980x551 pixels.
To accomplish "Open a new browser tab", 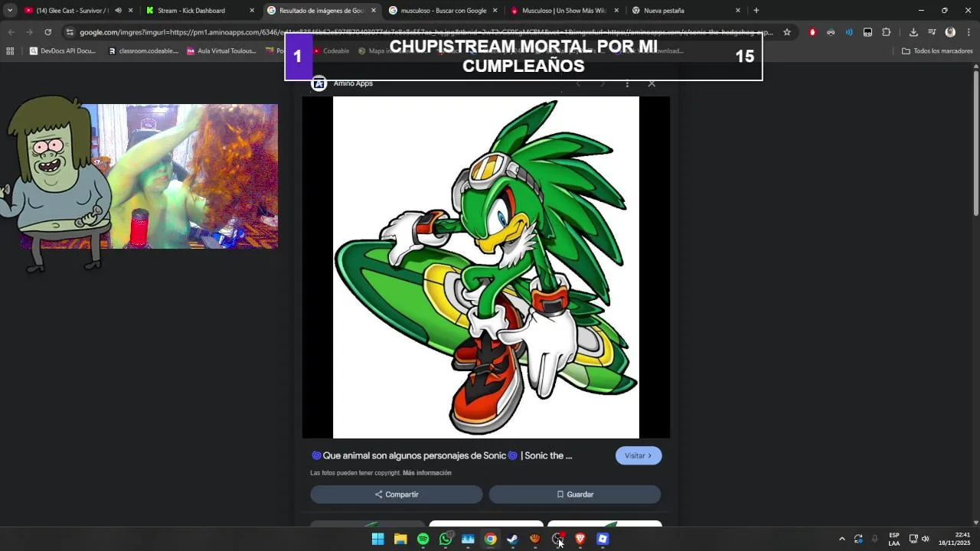I will [x=756, y=11].
